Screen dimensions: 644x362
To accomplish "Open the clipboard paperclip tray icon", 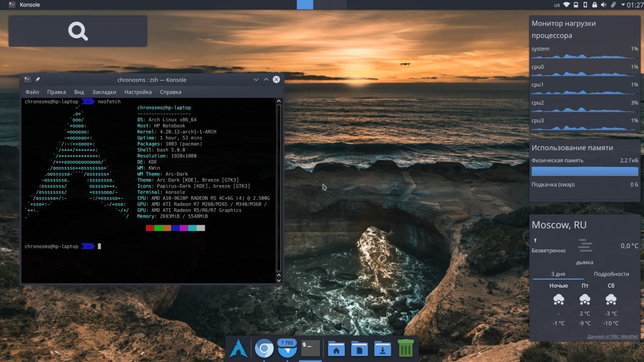I will tap(613, 5).
